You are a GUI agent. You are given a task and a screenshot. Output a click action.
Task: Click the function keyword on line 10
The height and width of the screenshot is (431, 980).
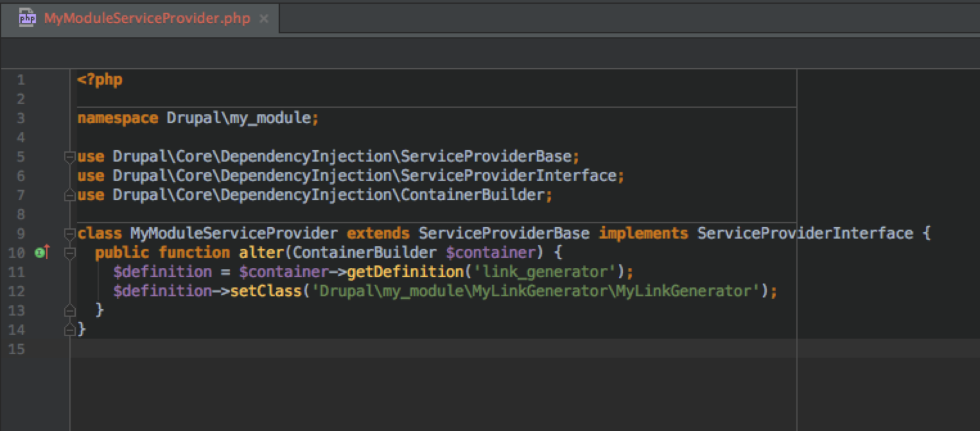tap(194, 252)
